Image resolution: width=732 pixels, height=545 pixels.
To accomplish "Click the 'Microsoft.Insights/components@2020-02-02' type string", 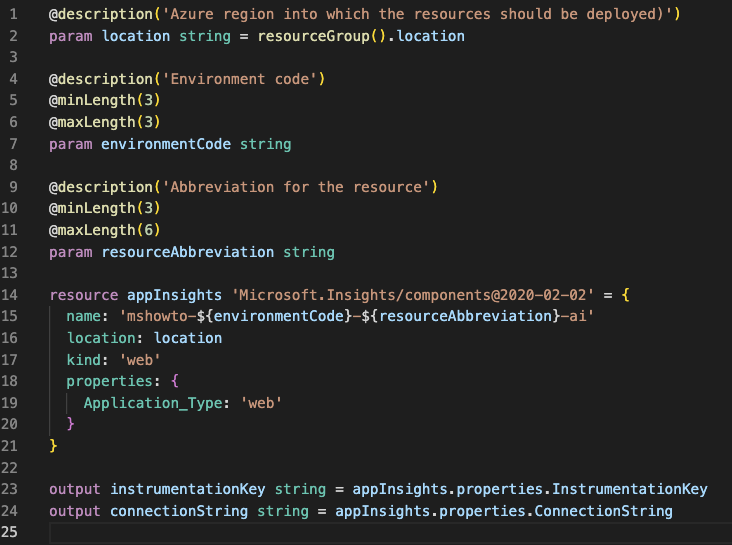I will point(413,295).
